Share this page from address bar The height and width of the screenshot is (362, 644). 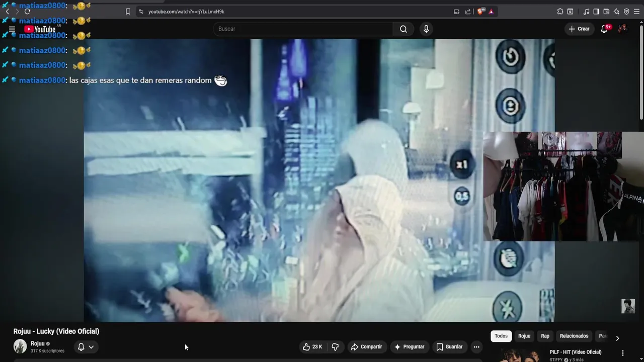click(468, 12)
